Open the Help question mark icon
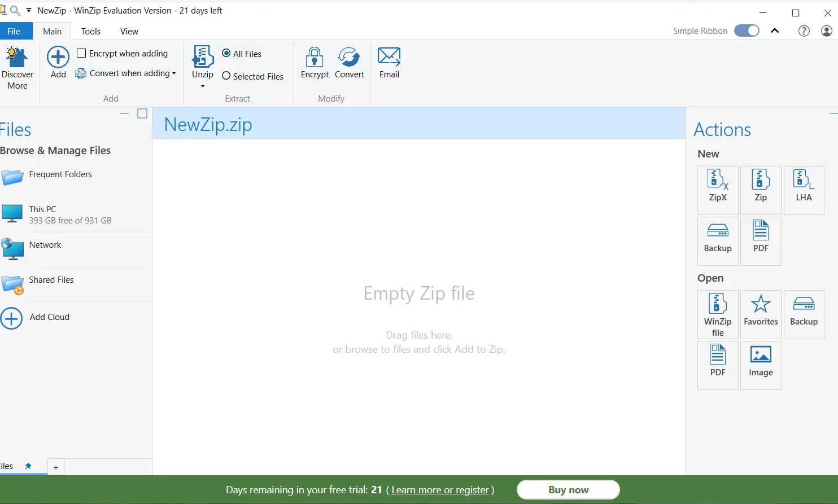The image size is (838, 504). [804, 31]
